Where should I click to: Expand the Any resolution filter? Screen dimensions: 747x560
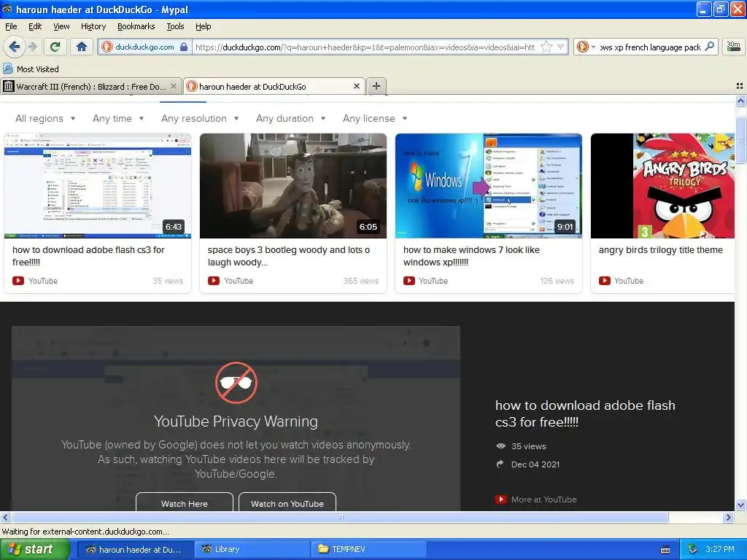pos(200,119)
